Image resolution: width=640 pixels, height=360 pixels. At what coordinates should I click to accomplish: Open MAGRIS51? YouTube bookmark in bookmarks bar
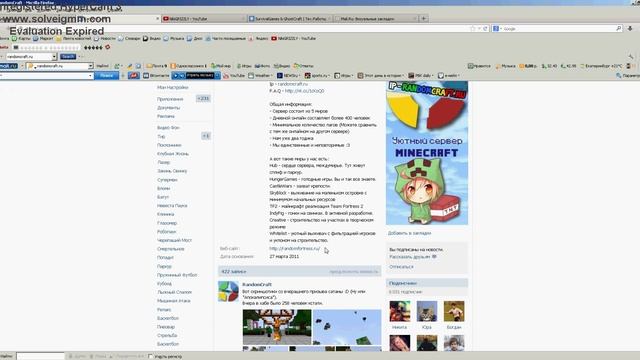point(293,38)
